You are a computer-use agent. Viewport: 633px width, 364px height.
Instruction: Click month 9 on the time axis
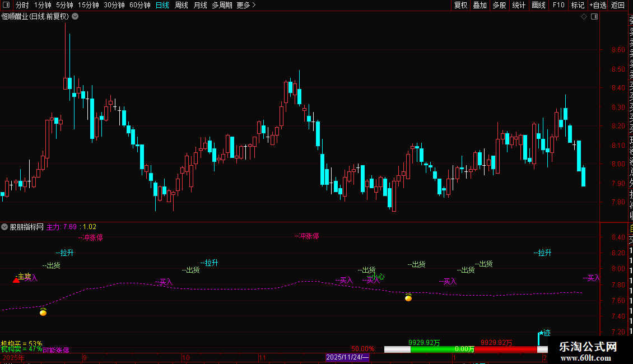(x=85, y=357)
